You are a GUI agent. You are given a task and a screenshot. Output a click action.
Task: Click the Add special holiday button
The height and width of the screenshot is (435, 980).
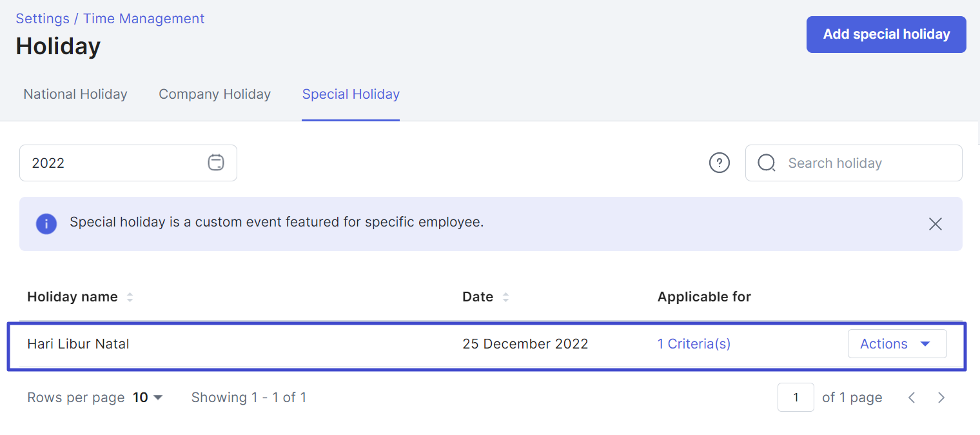pyautogui.click(x=886, y=34)
